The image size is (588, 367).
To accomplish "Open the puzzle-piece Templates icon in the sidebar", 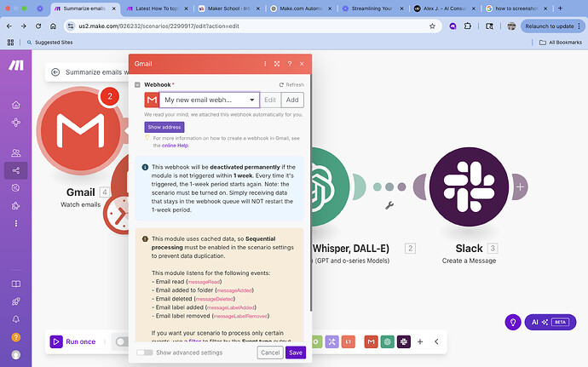I will point(15,205).
